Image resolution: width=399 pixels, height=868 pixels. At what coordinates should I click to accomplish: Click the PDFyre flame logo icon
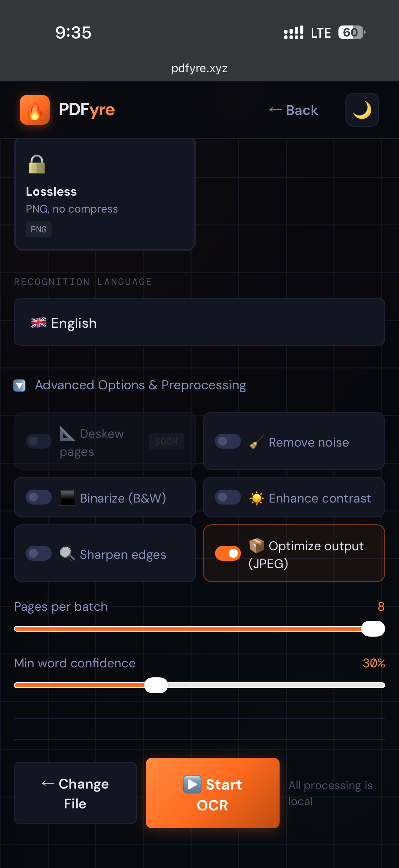click(x=35, y=110)
